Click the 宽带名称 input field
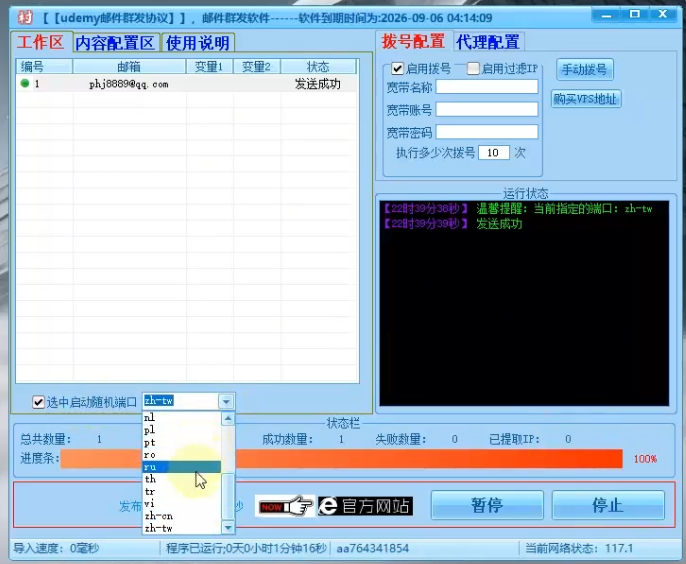Image resolution: width=686 pixels, height=564 pixels. coord(487,87)
